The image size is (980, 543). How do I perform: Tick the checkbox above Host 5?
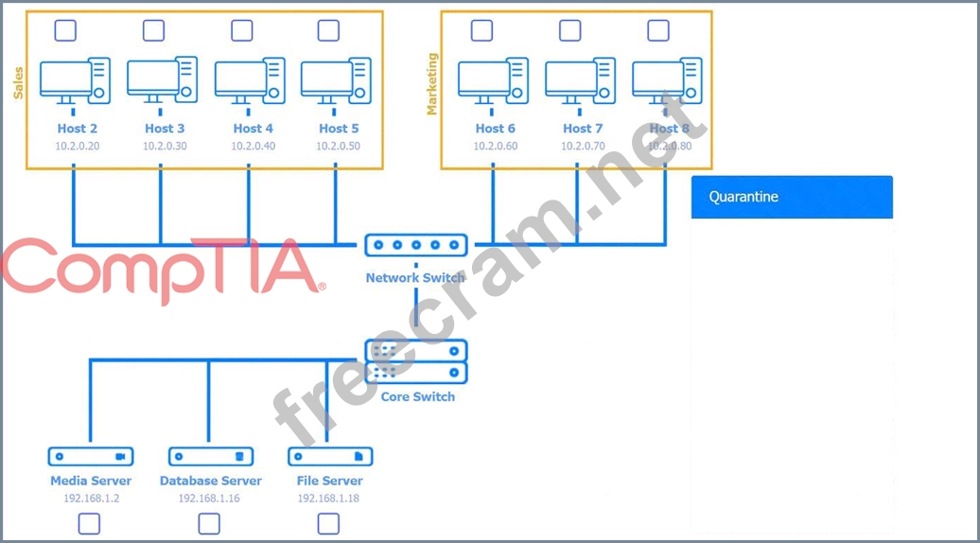(328, 30)
